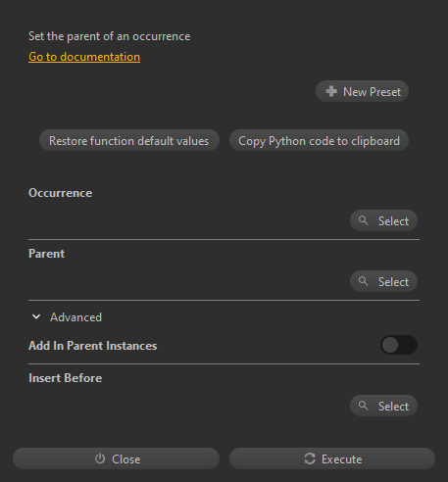Restore function default values

click(x=129, y=140)
